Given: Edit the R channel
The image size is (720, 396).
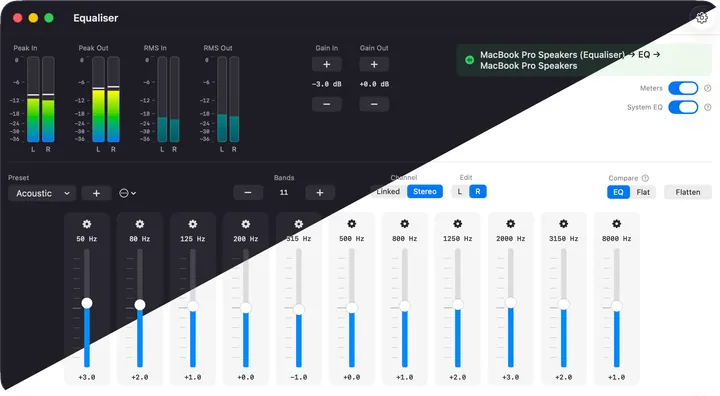Looking at the screenshot, I should [x=478, y=192].
